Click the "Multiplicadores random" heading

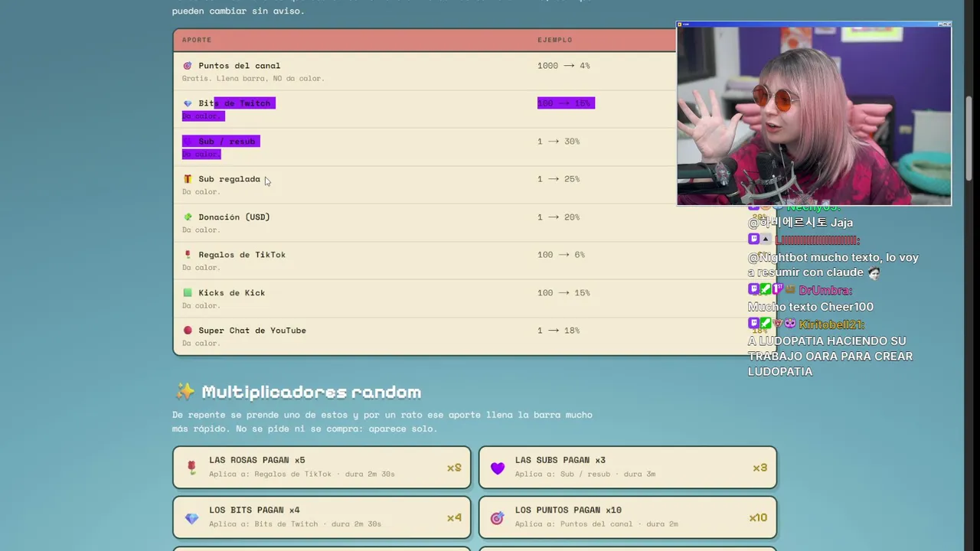click(x=312, y=392)
